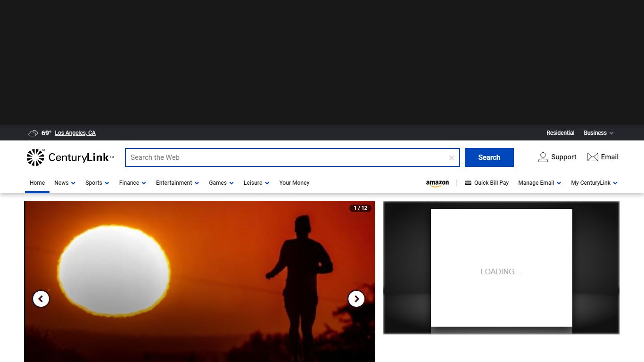
Task: Expand the Finance dropdown menu
Action: pyautogui.click(x=132, y=183)
